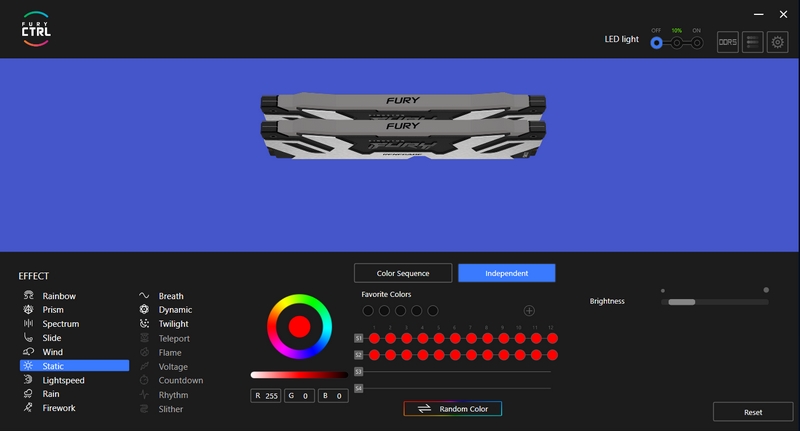
Task: Minimize the FURY CTRL window
Action: coord(759,14)
